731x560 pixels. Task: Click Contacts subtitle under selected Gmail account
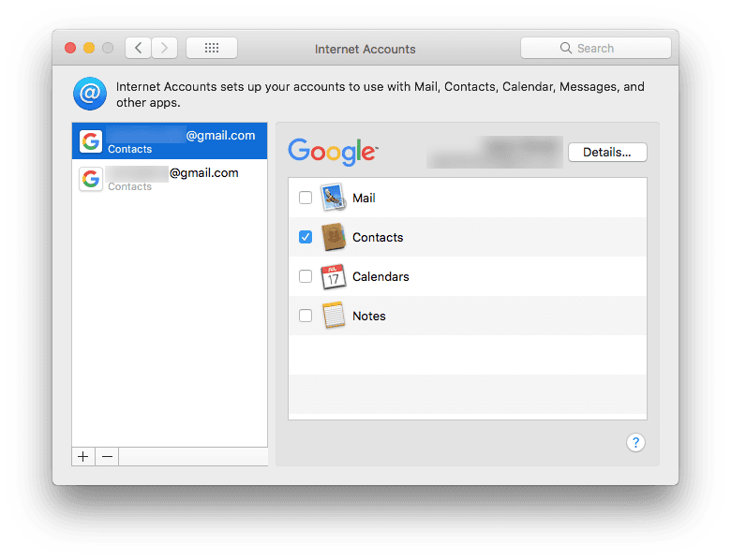[129, 149]
